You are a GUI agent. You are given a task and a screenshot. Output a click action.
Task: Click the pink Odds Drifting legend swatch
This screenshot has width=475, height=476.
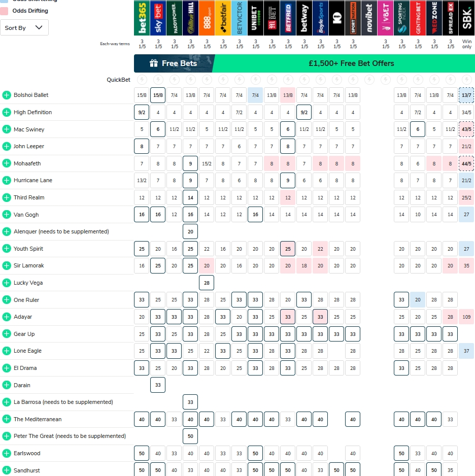[x=4, y=11]
